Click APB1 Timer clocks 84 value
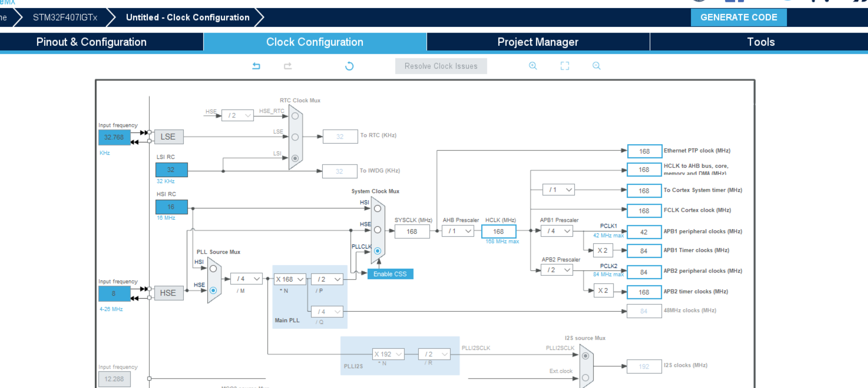 click(x=644, y=251)
